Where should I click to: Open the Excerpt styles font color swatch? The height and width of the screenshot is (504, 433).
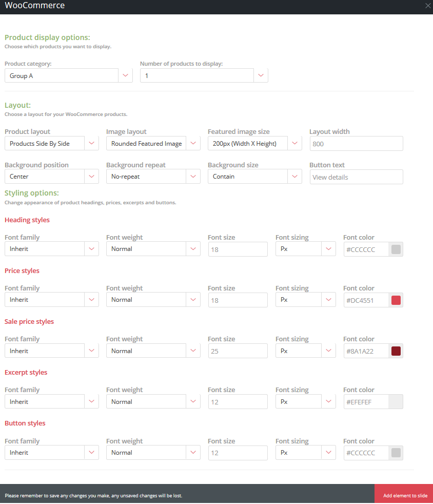pyautogui.click(x=396, y=402)
